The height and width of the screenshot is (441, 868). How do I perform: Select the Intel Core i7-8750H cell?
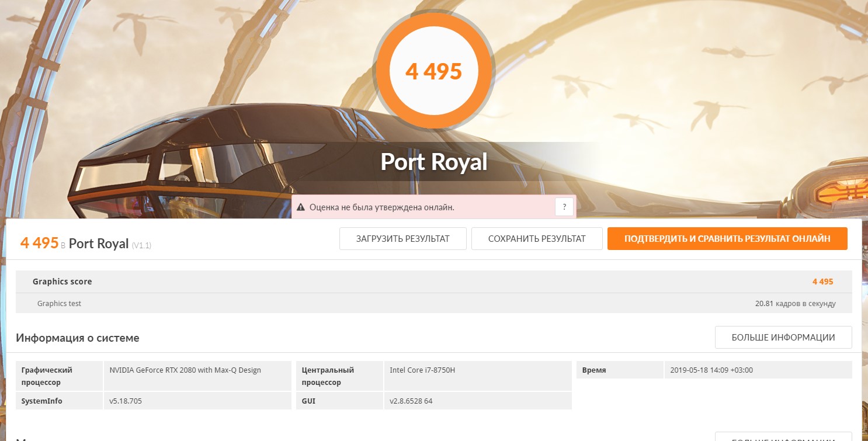[422, 370]
